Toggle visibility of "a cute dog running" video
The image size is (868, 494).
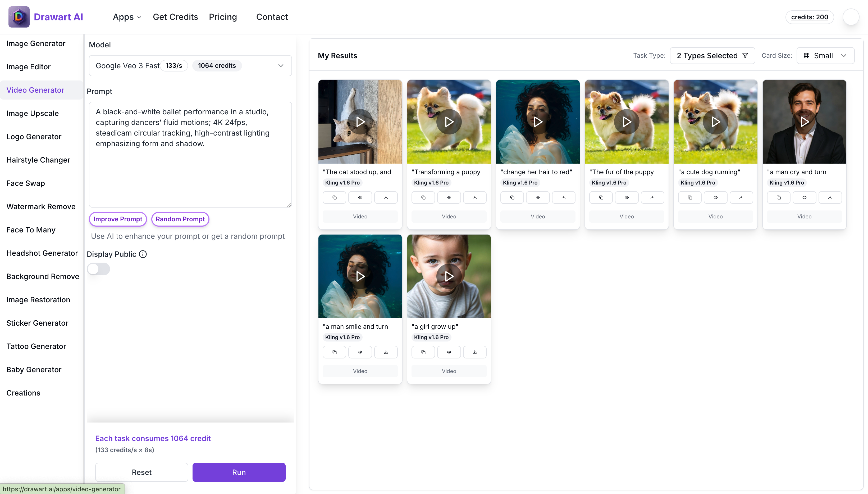tap(715, 197)
